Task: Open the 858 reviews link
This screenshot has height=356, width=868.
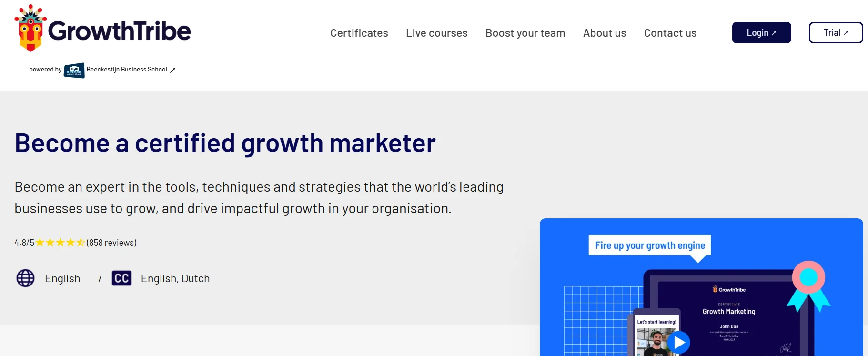Action: coord(111,243)
